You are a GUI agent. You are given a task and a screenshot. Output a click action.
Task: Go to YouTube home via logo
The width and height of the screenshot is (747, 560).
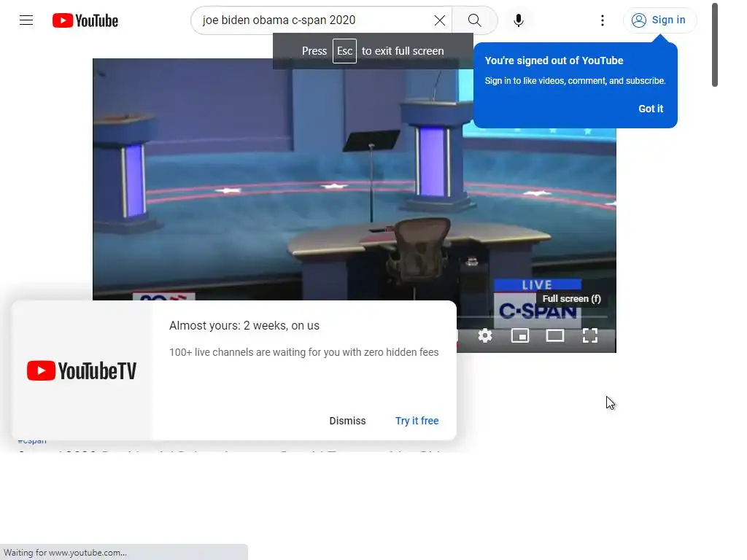click(x=85, y=20)
